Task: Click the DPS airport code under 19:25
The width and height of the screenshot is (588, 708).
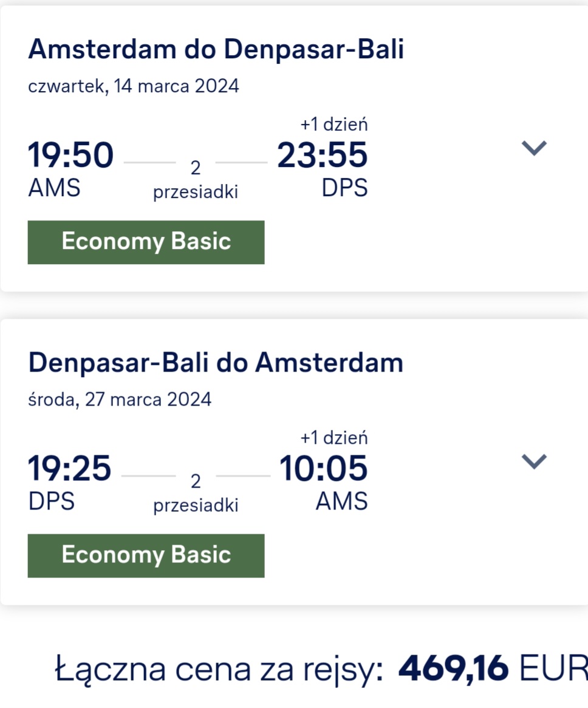Action: click(52, 501)
